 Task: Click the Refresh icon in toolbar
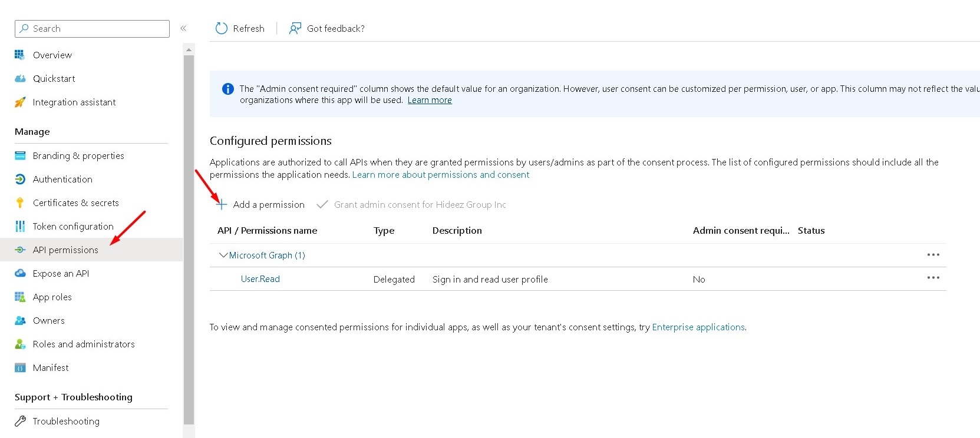coord(222,28)
